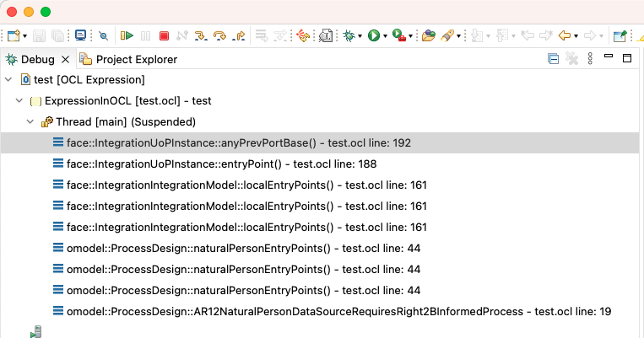The height and width of the screenshot is (338, 644).
Task: Click the Resume debug button
Action: coord(127,35)
